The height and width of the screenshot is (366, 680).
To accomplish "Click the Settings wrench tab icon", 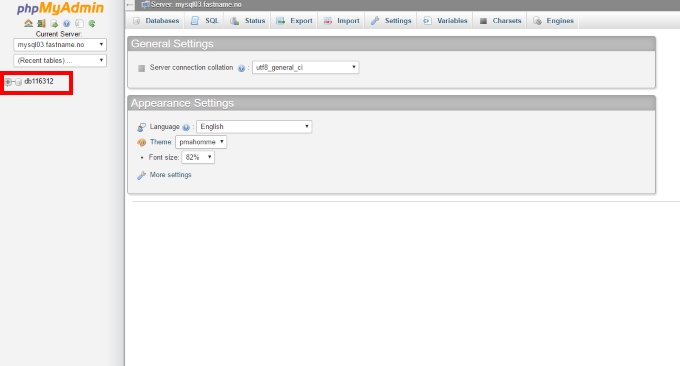I will click(x=375, y=21).
